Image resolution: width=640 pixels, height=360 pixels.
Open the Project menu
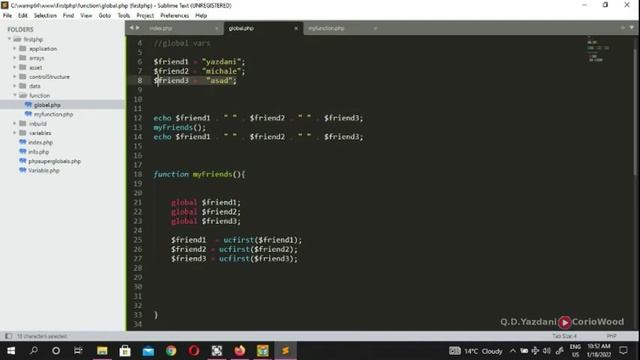click(145, 16)
